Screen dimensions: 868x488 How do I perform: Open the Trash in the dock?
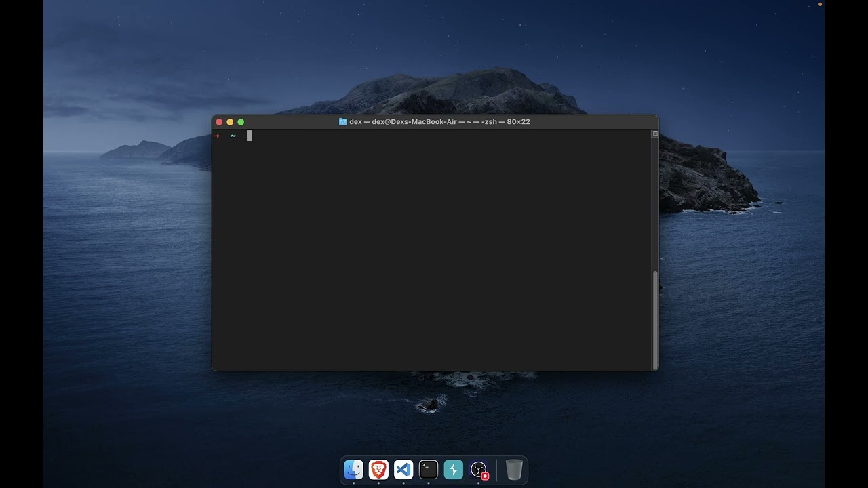pos(514,469)
